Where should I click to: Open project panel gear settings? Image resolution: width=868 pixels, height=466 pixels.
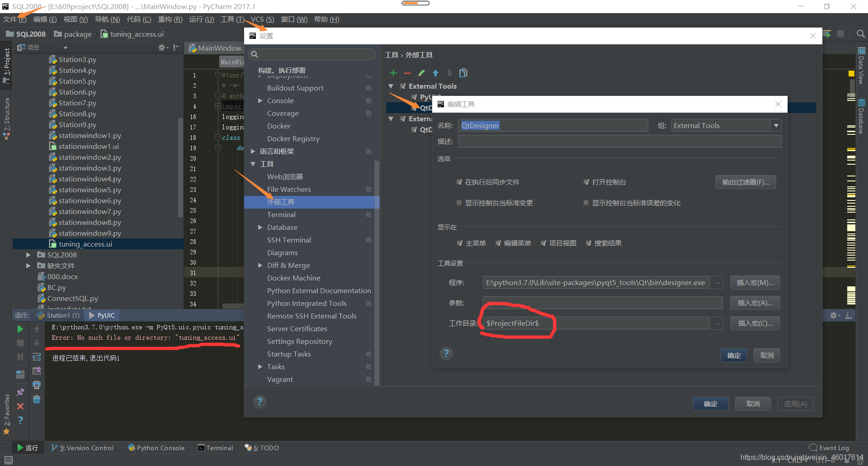point(163,48)
